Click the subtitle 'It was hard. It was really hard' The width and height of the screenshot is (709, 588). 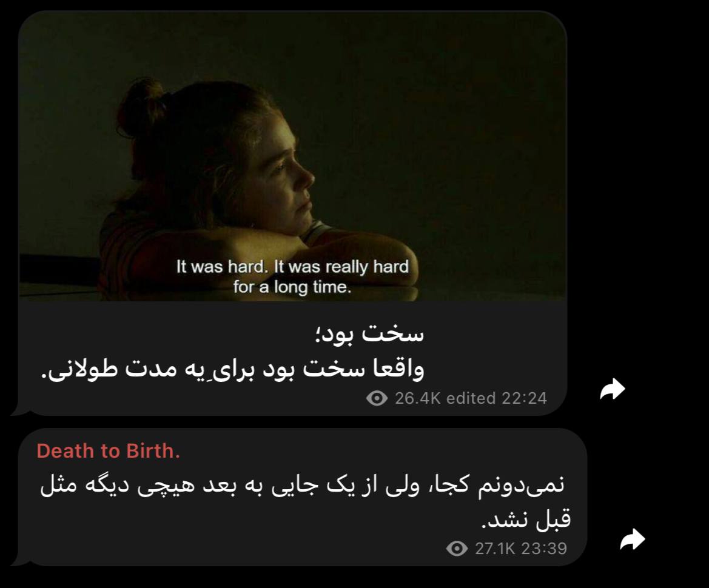click(292, 267)
